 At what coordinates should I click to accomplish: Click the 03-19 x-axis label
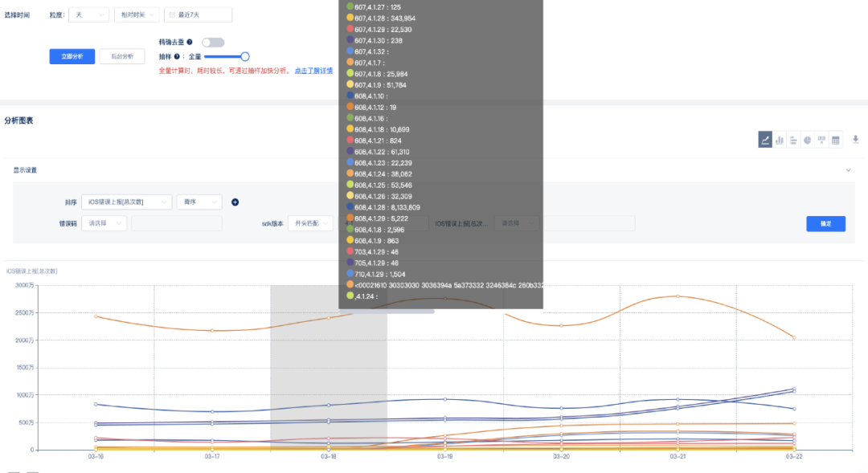coord(444,456)
